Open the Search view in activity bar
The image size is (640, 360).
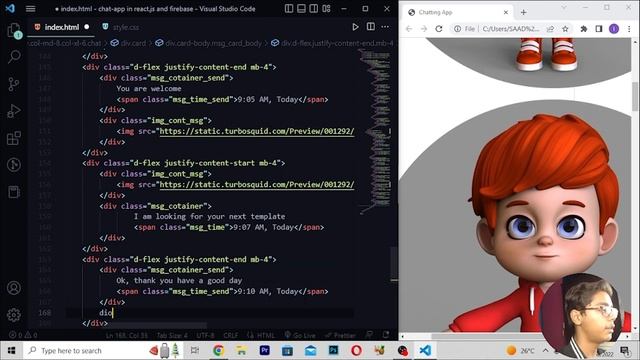pyautogui.click(x=14, y=57)
